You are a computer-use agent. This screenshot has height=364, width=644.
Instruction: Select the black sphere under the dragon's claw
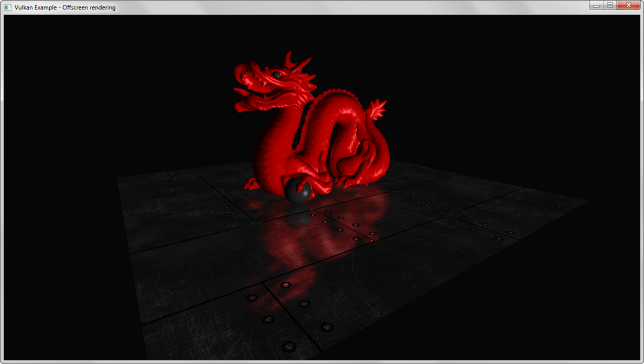pos(298,190)
